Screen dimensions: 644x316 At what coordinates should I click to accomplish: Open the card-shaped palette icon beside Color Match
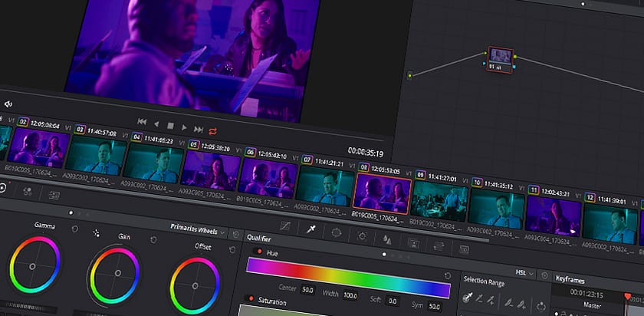pyautogui.click(x=54, y=195)
